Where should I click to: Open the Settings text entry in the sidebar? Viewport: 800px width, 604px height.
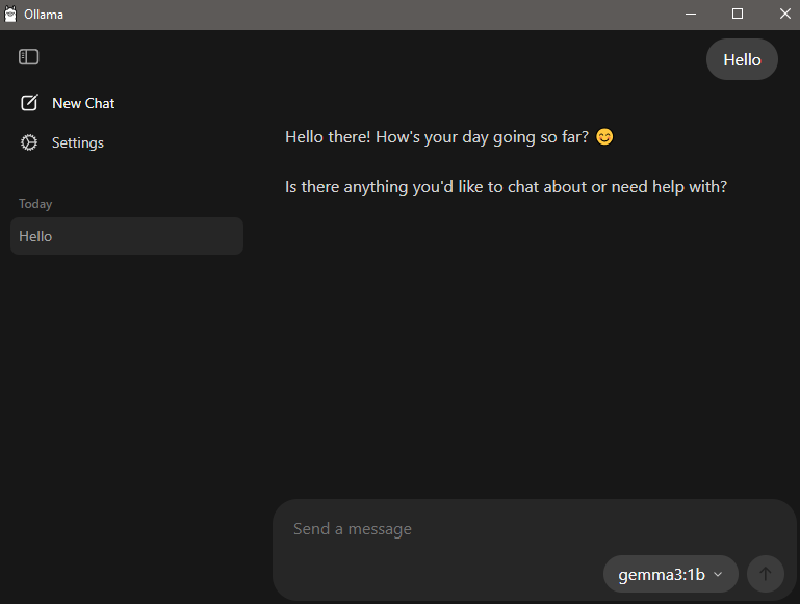coord(78,143)
